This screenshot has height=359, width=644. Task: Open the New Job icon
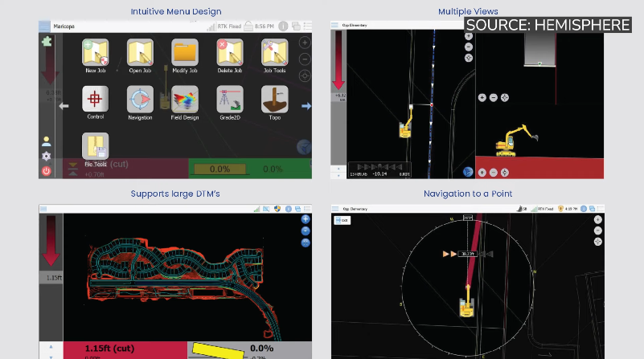pos(96,54)
